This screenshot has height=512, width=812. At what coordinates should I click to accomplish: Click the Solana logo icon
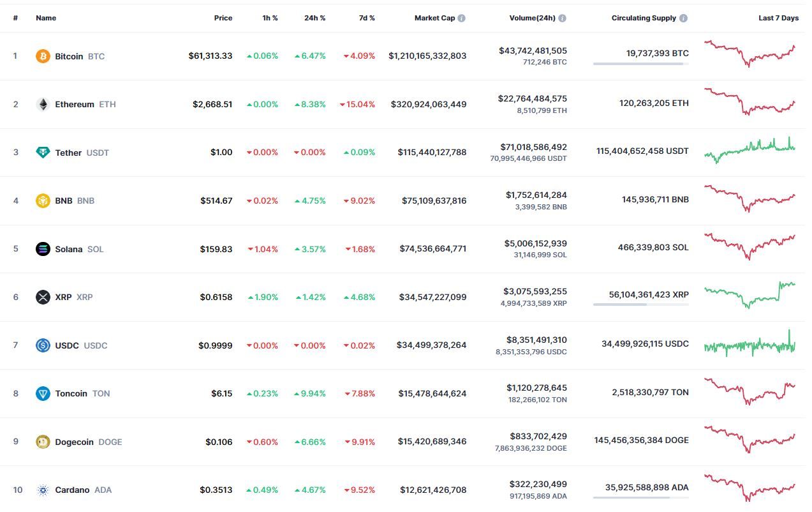coord(43,249)
